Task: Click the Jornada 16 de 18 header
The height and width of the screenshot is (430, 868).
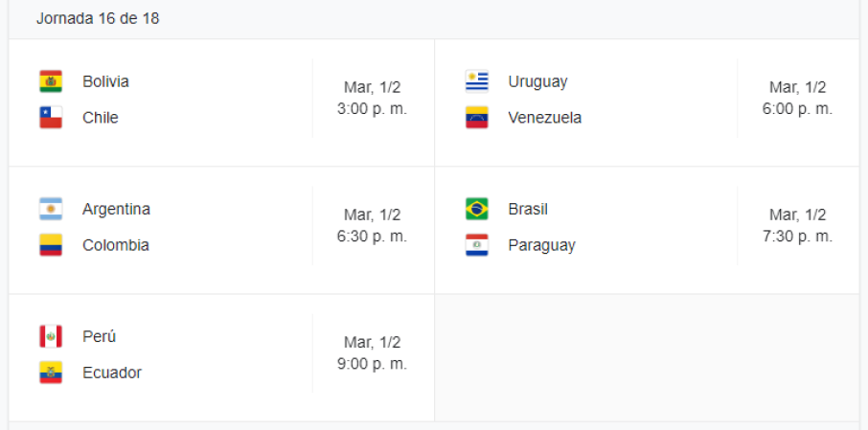Action: point(98,19)
